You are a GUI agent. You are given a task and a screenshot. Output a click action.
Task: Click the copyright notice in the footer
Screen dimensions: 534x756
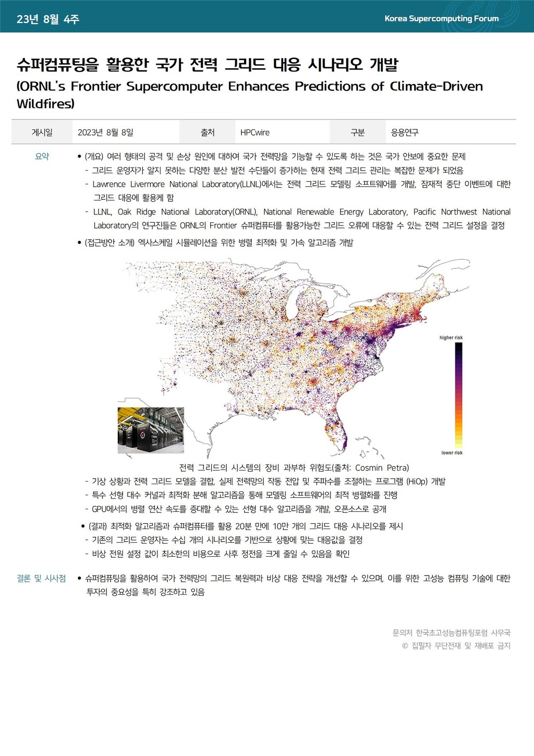click(456, 645)
